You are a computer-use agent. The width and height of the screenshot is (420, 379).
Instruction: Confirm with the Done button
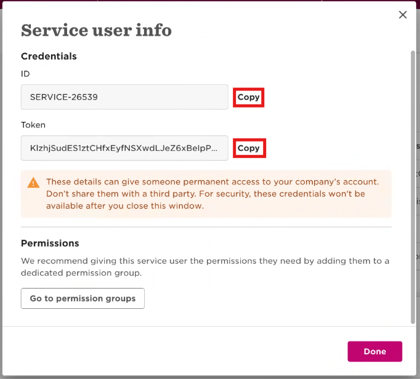(x=375, y=351)
